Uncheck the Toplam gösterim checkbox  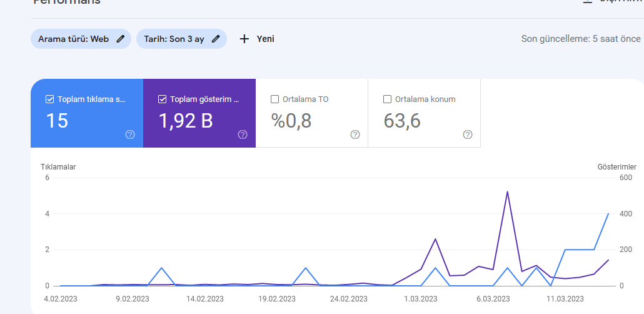tap(162, 99)
